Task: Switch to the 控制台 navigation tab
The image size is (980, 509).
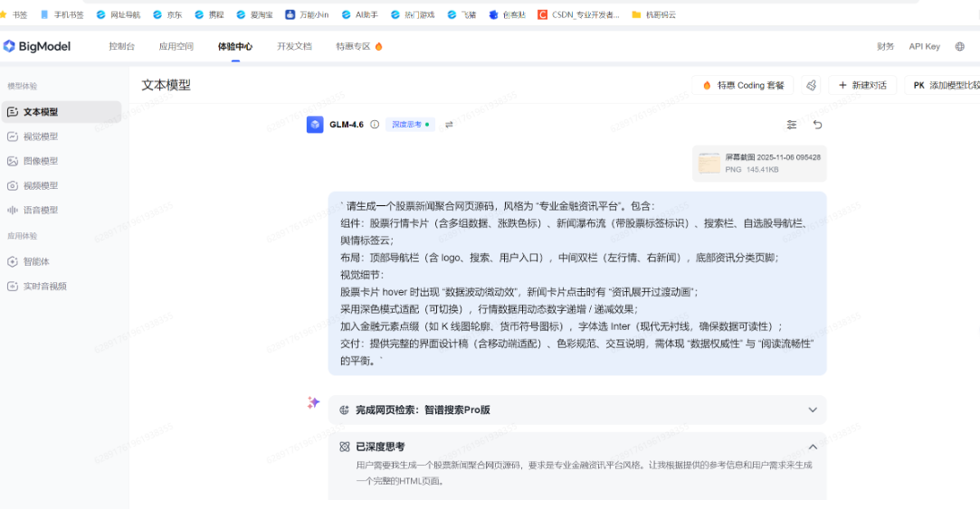Action: 121,46
